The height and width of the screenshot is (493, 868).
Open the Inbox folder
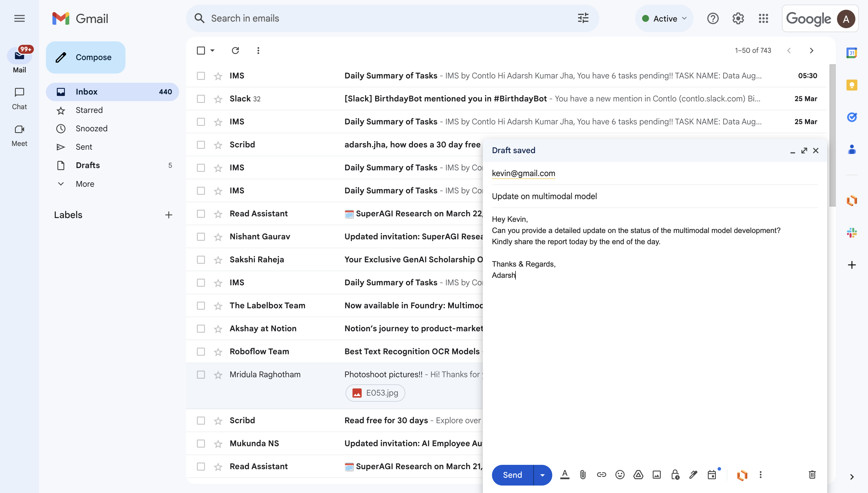[x=112, y=92]
